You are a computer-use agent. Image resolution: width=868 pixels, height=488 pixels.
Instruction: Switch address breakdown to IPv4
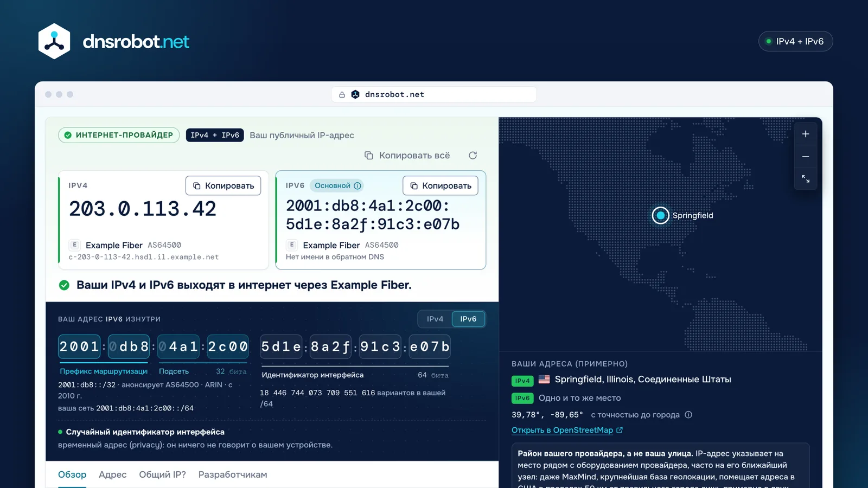pyautogui.click(x=435, y=319)
